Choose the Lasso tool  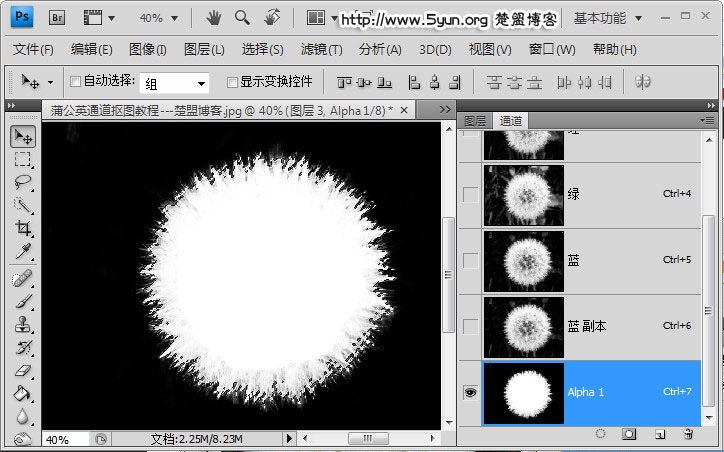point(23,182)
